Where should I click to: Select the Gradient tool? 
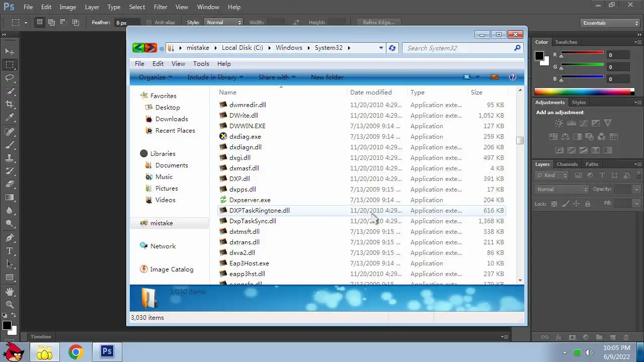[x=10, y=197]
